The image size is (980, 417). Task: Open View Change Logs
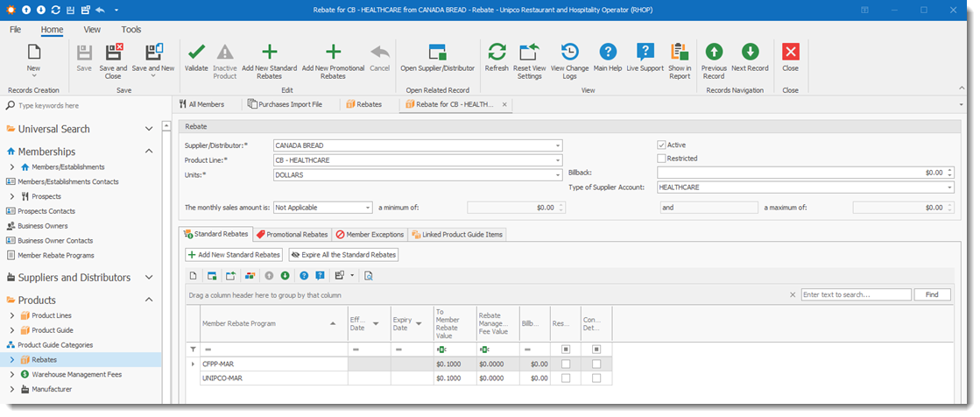(x=569, y=53)
